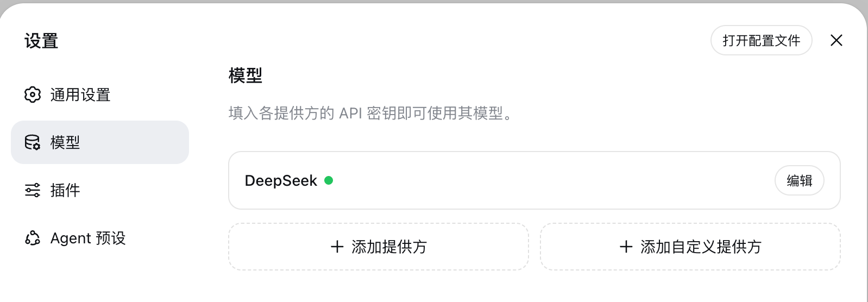
Task: Click the sliders icon next to 插件
Action: (33, 190)
